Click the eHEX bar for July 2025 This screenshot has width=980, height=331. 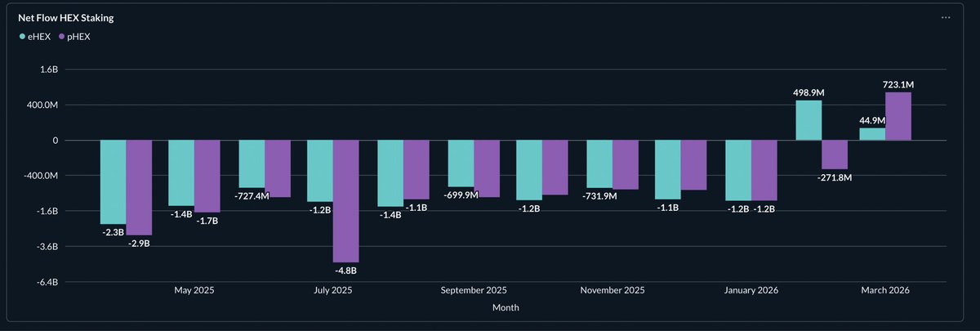[x=320, y=171]
